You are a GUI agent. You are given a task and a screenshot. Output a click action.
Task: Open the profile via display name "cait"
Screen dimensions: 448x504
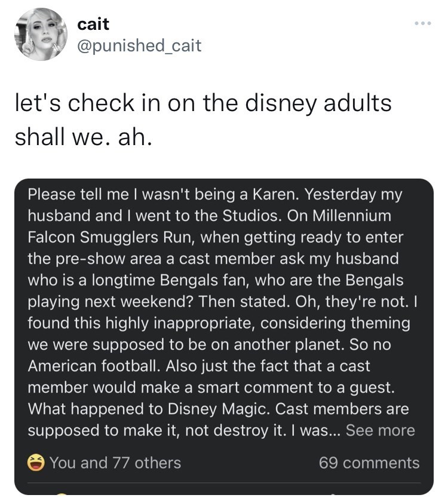pyautogui.click(x=94, y=24)
